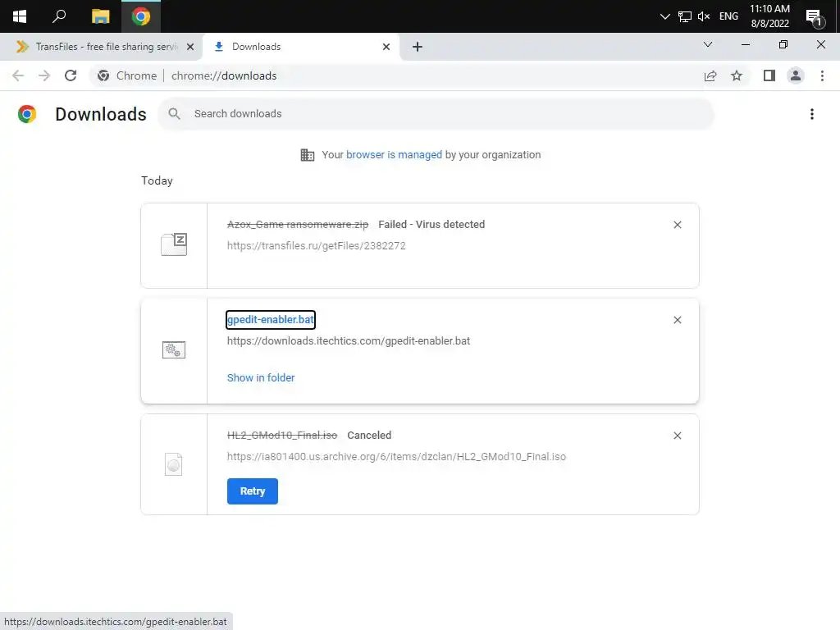The height and width of the screenshot is (630, 840).
Task: Open a new tab with plus button
Action: tap(418, 47)
